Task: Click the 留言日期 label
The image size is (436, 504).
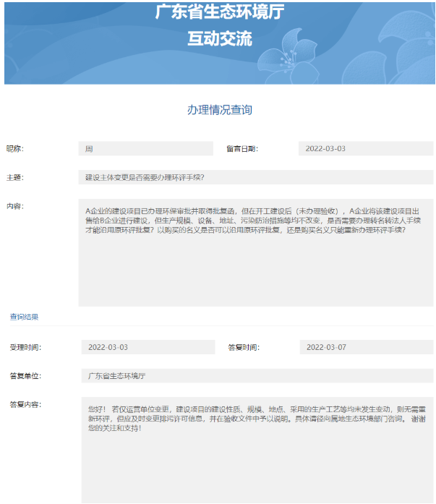Action: 241,149
